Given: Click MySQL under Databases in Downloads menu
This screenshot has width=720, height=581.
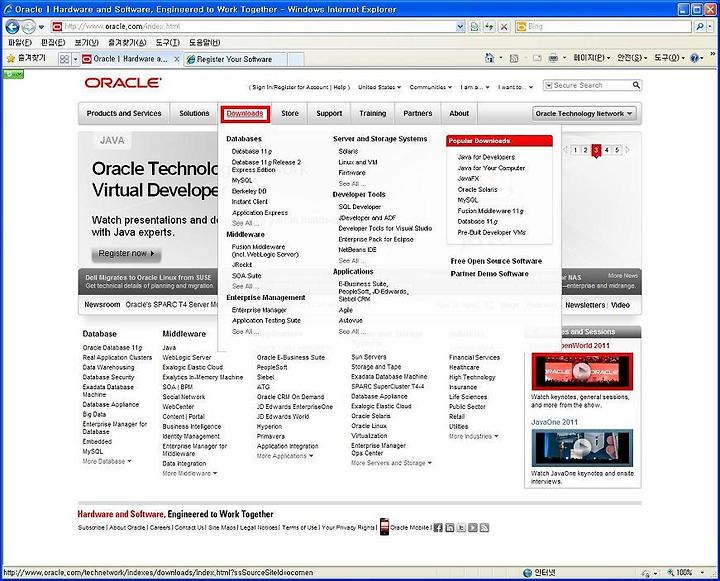Looking at the screenshot, I should (x=242, y=181).
